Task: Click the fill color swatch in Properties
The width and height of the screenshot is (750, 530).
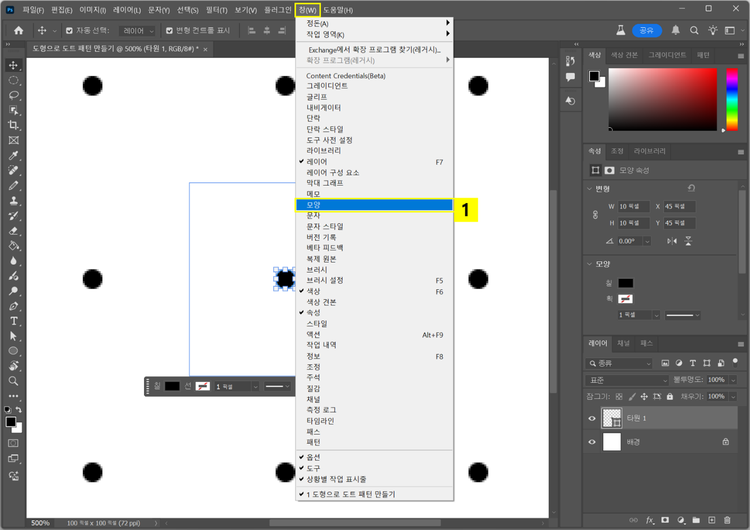Action: (625, 283)
